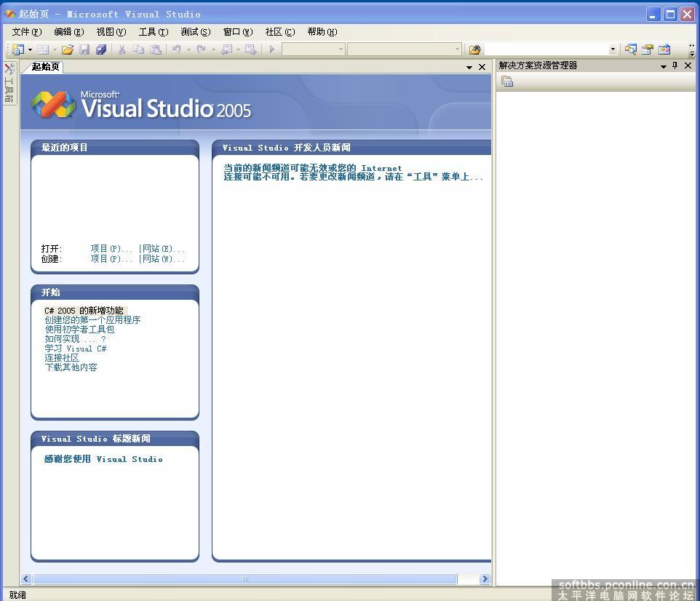Click the Save All icon
The width and height of the screenshot is (700, 601).
101,49
